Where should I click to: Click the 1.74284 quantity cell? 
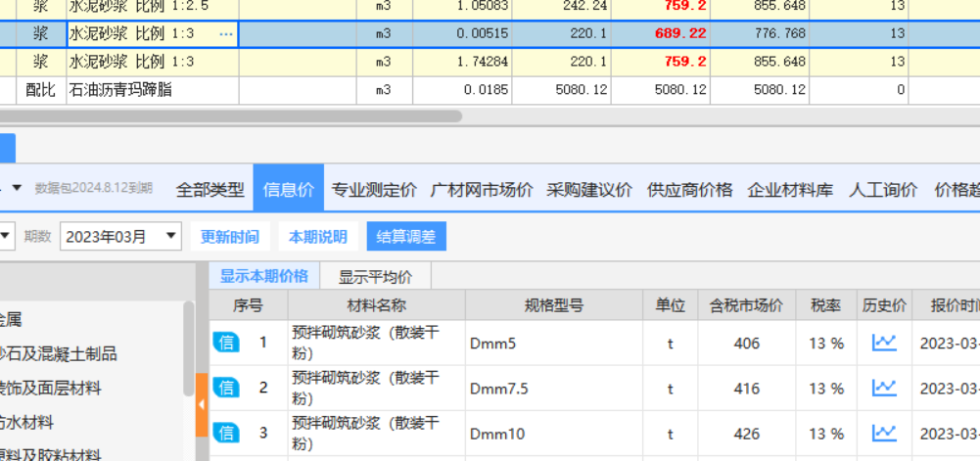coord(462,62)
